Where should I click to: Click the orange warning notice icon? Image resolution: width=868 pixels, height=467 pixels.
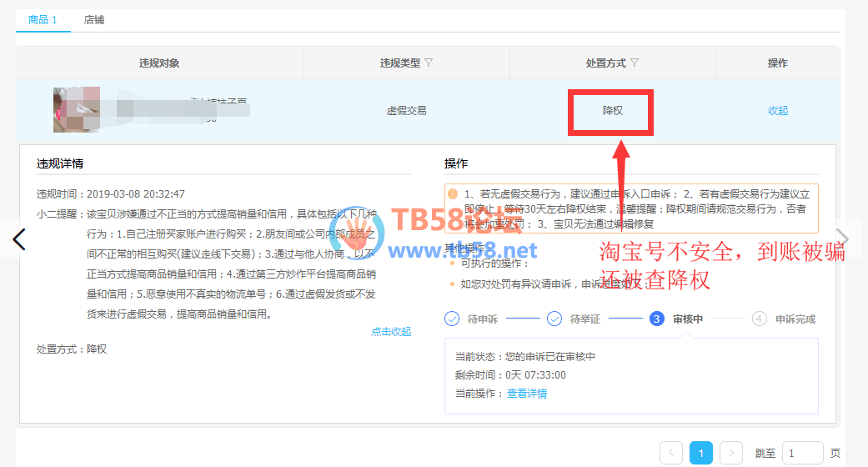pos(453,193)
